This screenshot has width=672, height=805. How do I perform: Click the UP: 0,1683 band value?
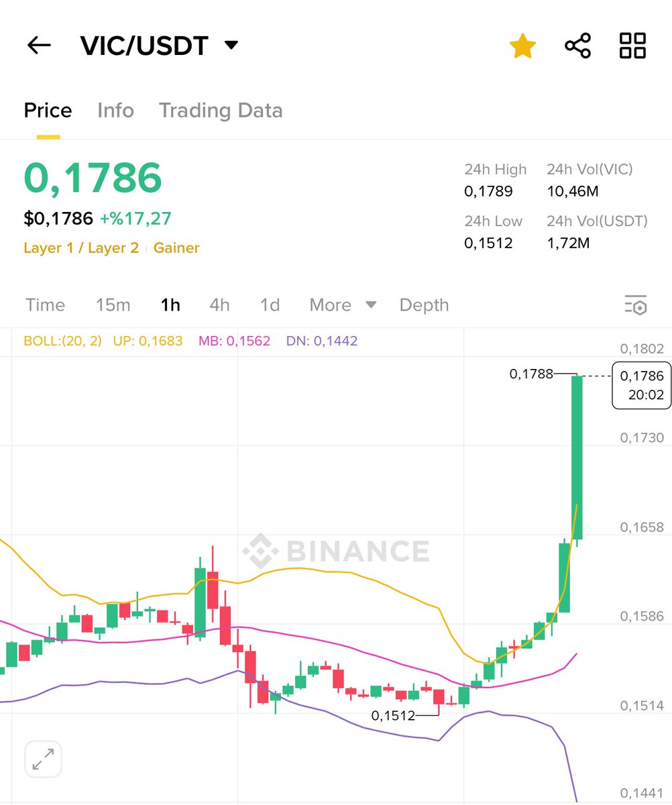(x=148, y=341)
